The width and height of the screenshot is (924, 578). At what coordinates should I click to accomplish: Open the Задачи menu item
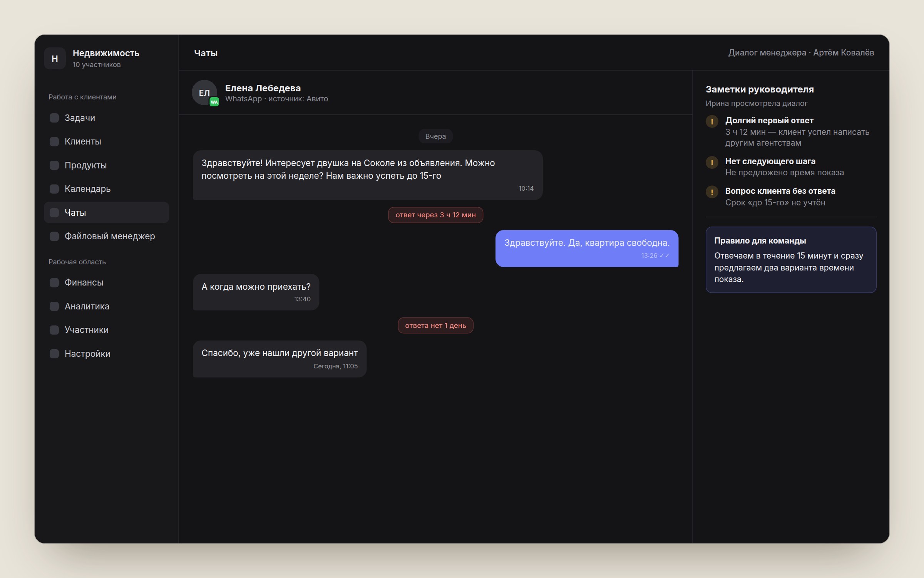[107, 118]
